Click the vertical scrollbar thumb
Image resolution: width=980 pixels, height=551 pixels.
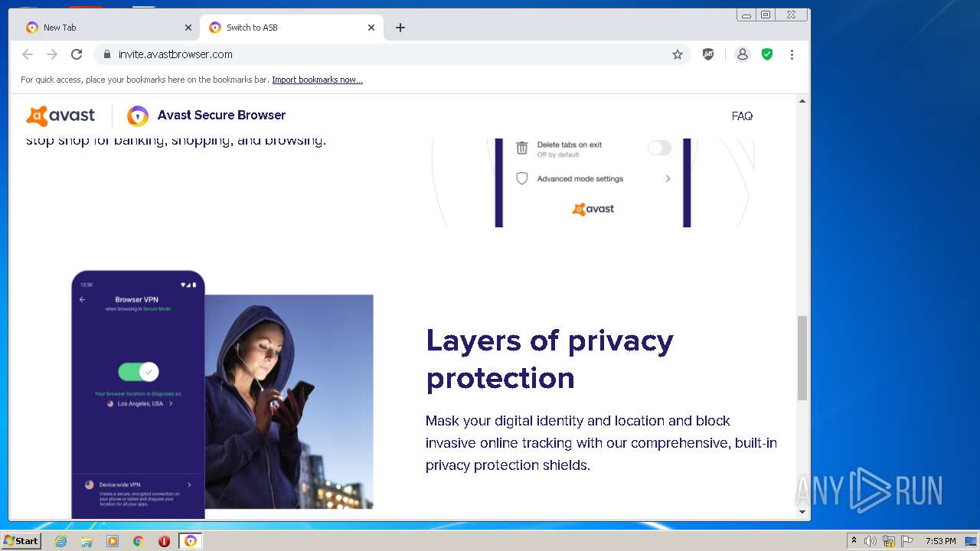802,357
